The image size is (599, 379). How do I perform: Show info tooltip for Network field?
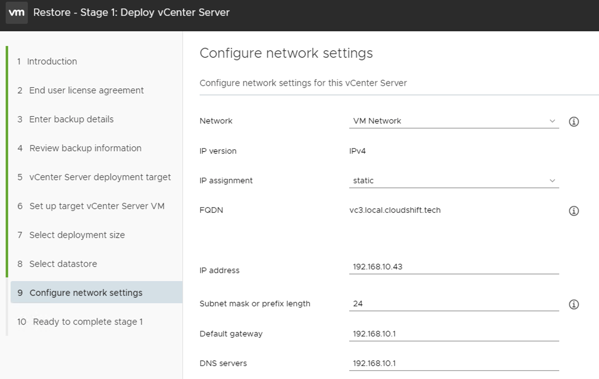coord(574,121)
